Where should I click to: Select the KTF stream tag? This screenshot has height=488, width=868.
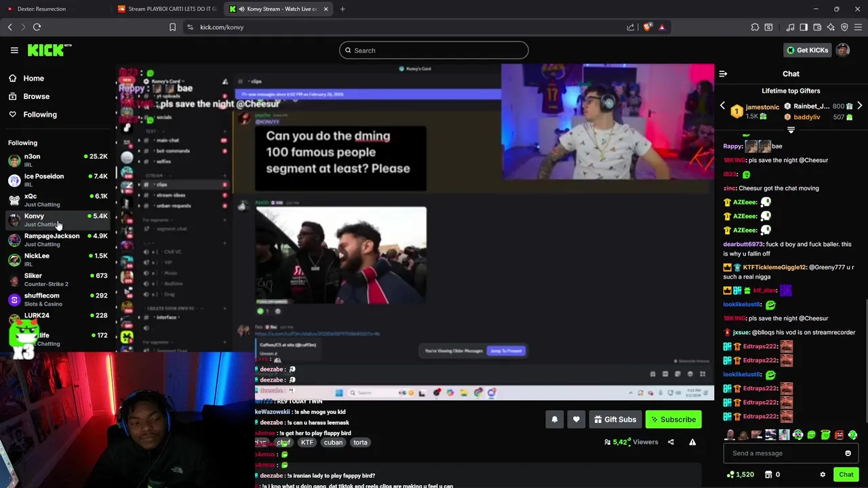point(307,443)
